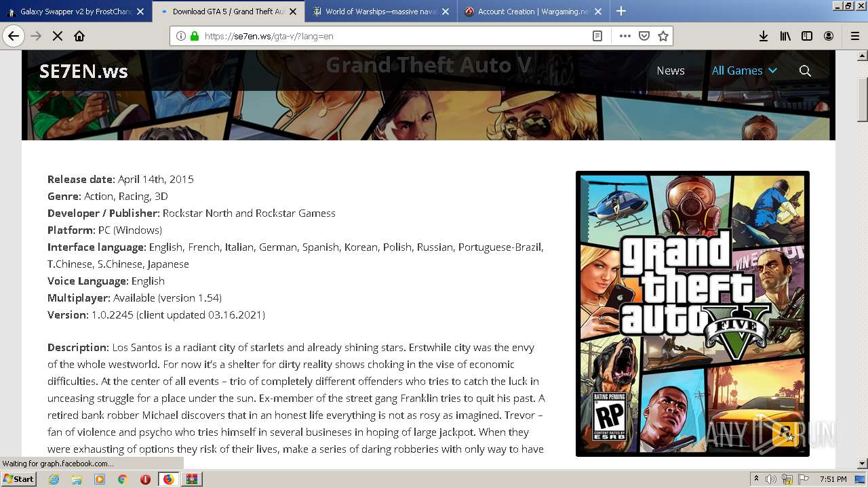Click the Firefox taskbar button

(x=168, y=479)
